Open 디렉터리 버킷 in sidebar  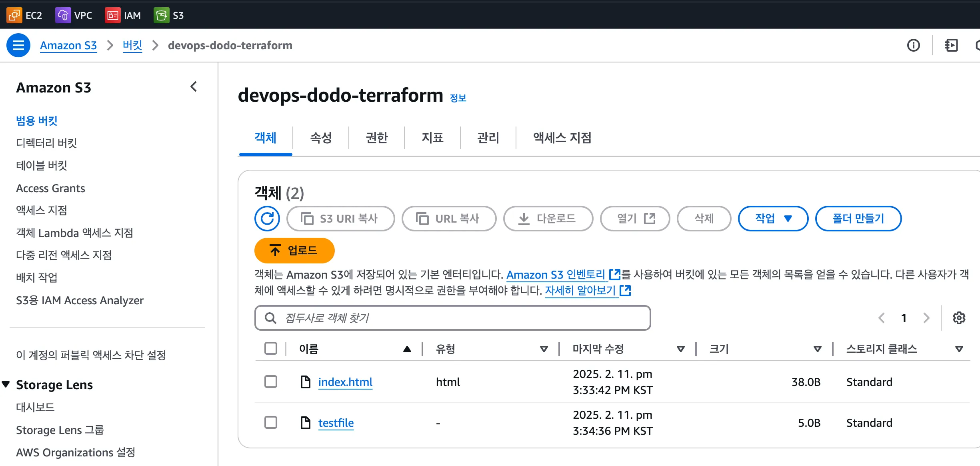46,143
